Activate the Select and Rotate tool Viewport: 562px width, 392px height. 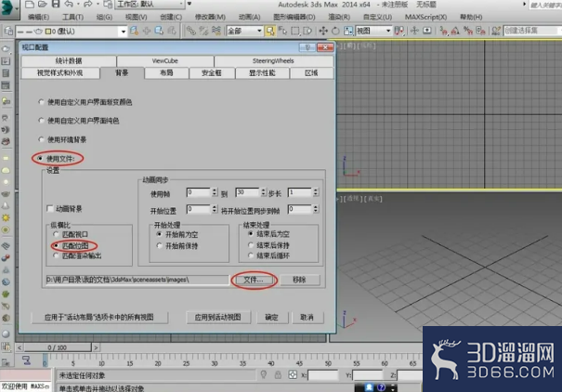pos(335,32)
